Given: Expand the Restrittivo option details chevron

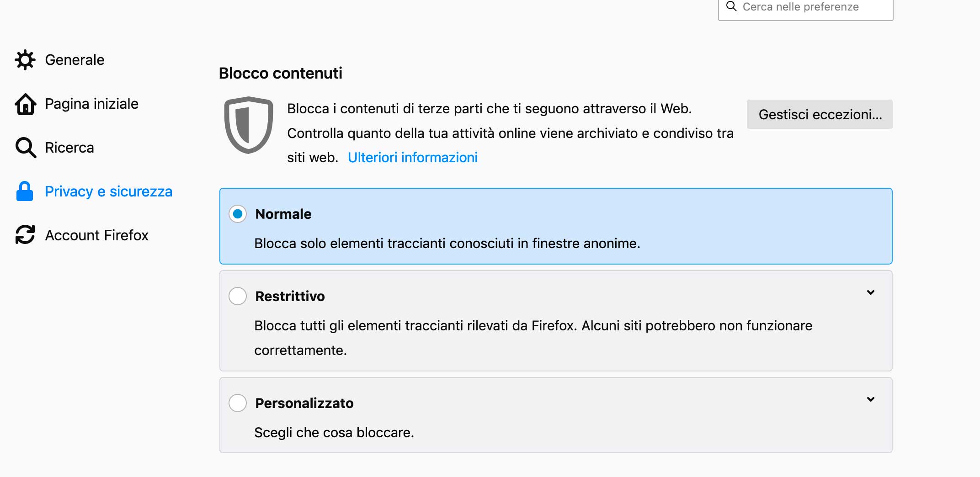Looking at the screenshot, I should [871, 292].
